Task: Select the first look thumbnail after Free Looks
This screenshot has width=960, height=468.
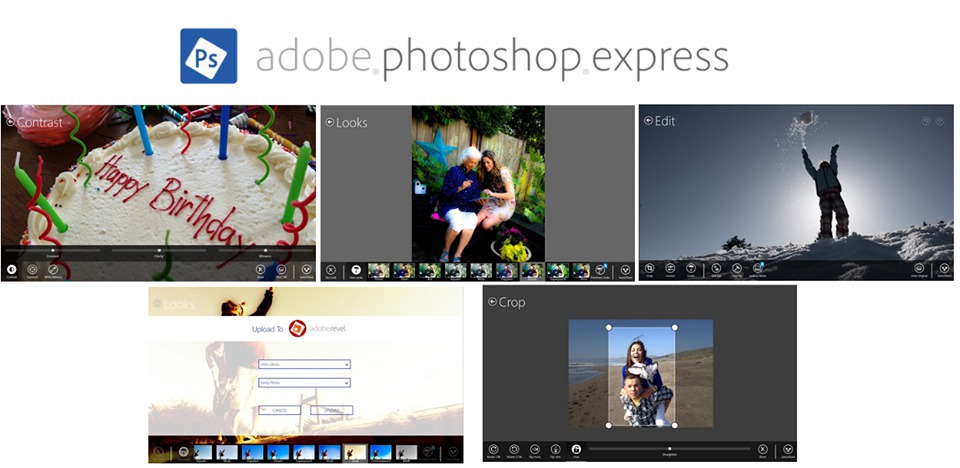Action: [378, 270]
